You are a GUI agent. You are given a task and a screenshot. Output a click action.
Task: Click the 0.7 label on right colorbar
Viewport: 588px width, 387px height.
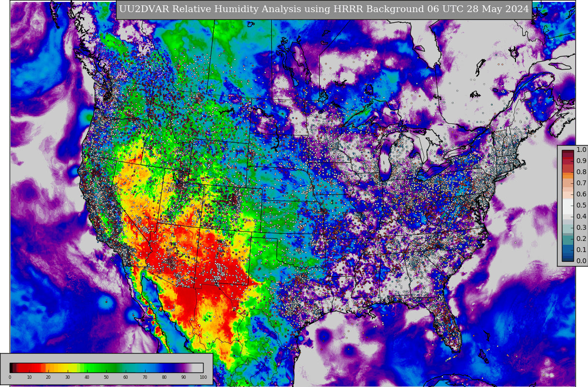(x=581, y=183)
